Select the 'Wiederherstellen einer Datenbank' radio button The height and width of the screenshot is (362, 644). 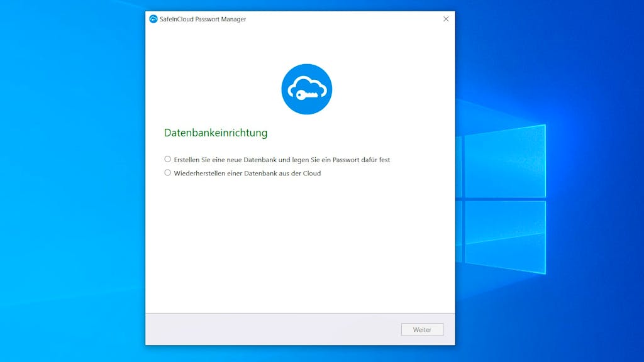167,173
